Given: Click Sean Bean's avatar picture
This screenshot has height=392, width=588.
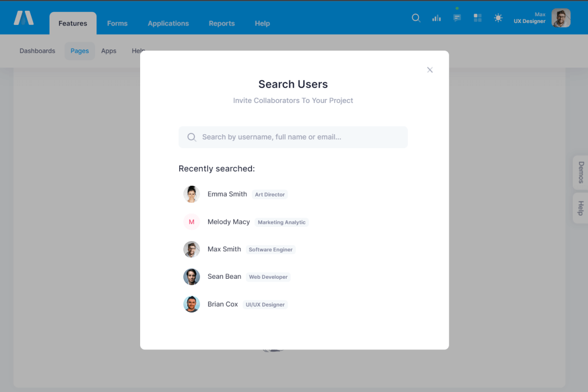Looking at the screenshot, I should 192,277.
